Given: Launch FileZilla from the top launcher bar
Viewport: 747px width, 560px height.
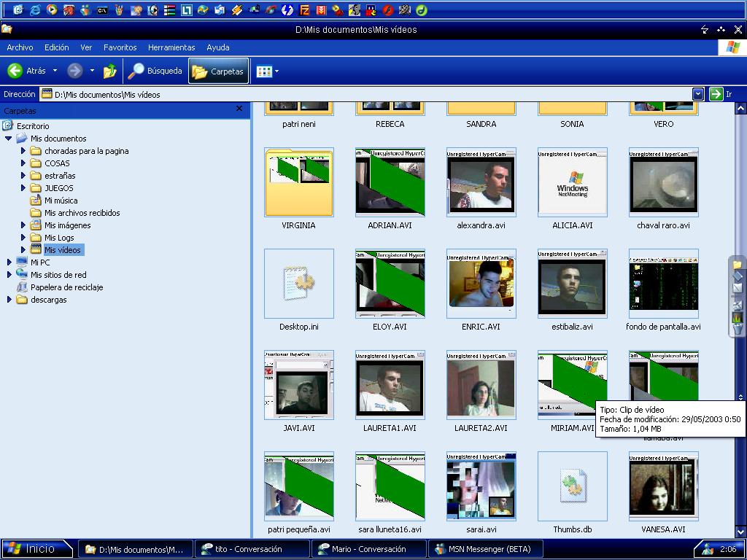Looking at the screenshot, I should (x=304, y=10).
